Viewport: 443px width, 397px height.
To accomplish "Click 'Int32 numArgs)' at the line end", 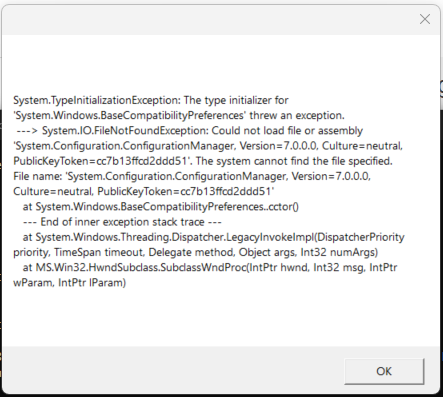I will click(x=339, y=252).
